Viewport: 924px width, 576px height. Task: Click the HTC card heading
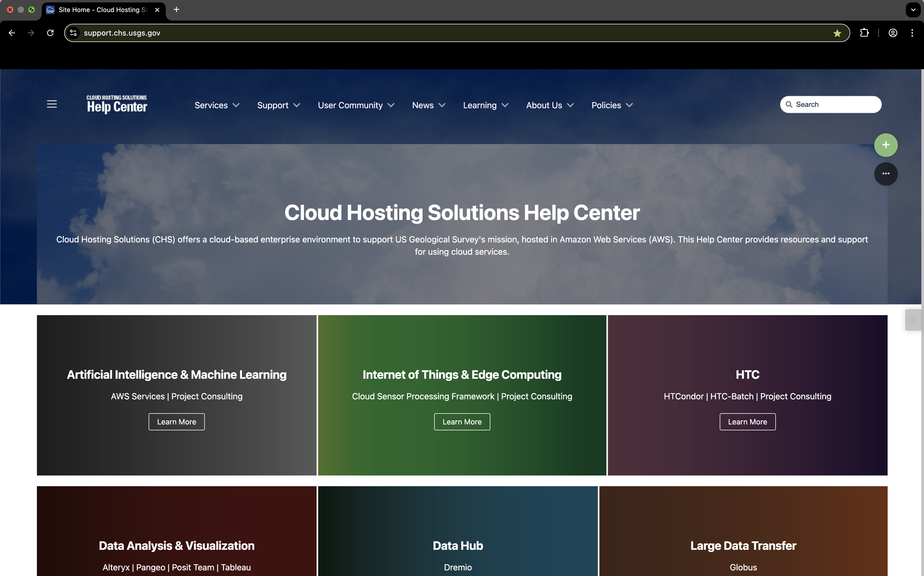pos(747,374)
